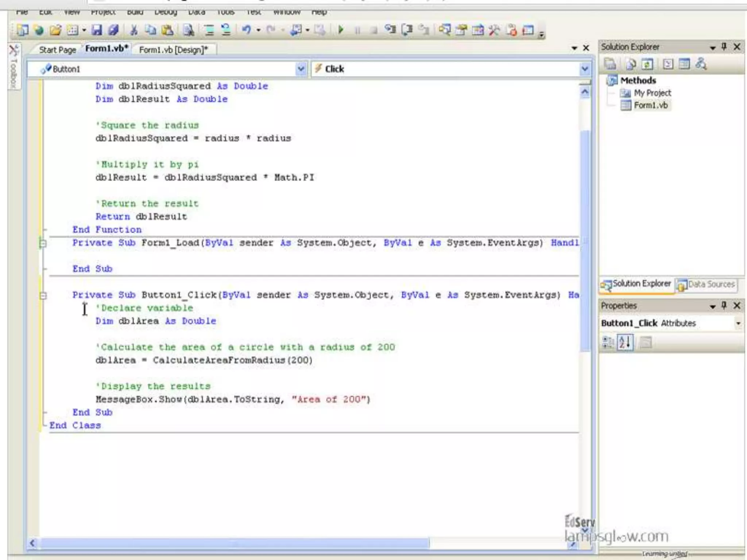Click the Undo arrow icon

[x=247, y=30]
